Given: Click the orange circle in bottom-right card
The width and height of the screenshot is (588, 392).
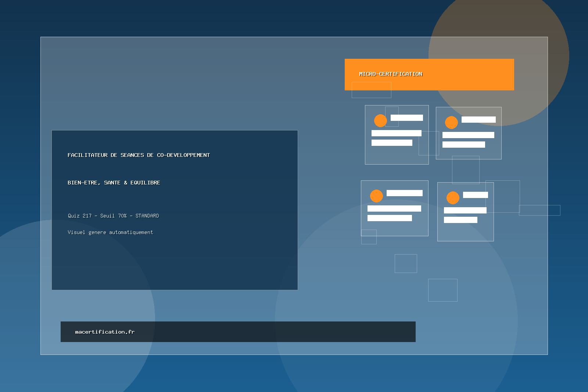Looking at the screenshot, I should tap(453, 198).
